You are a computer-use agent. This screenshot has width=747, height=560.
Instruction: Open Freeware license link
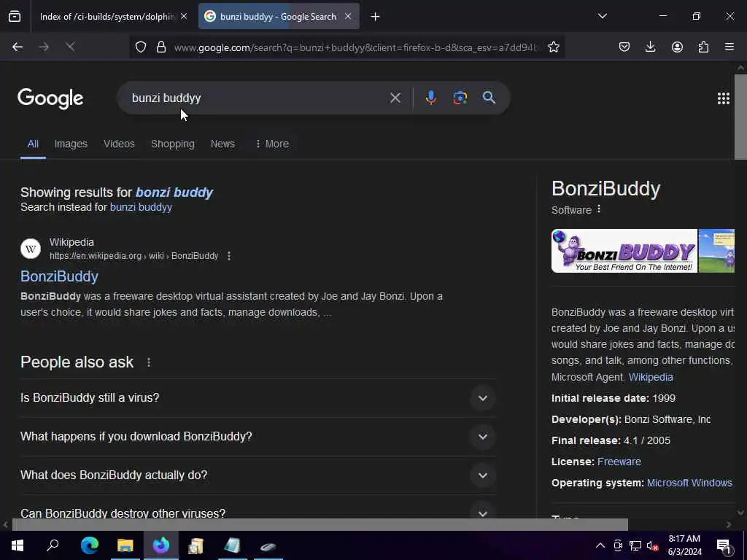click(619, 462)
